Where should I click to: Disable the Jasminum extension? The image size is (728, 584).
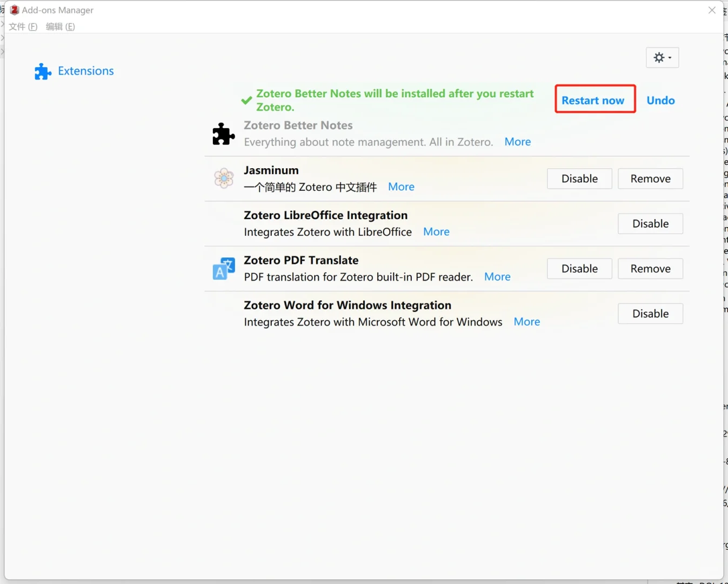pyautogui.click(x=579, y=179)
